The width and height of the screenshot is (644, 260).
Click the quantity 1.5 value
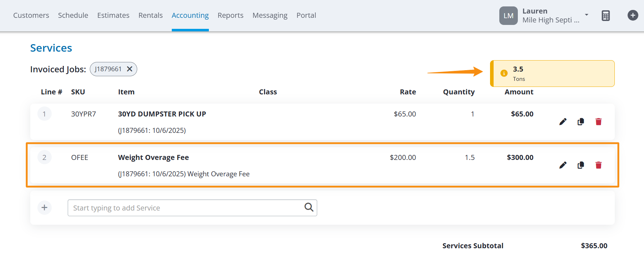(470, 157)
